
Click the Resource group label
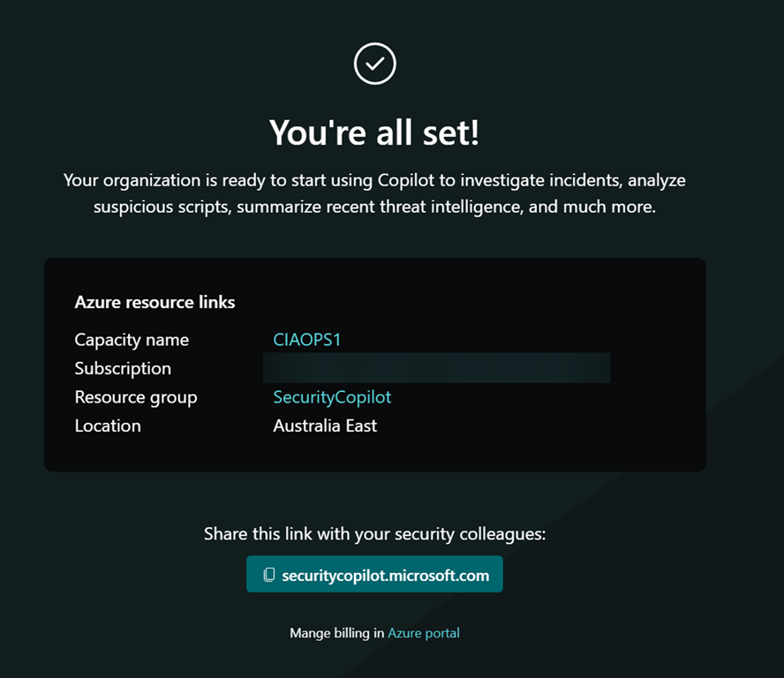(x=136, y=397)
